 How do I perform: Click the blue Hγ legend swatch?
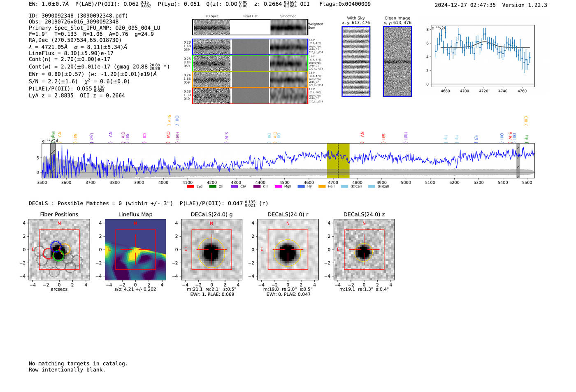pyautogui.click(x=301, y=186)
